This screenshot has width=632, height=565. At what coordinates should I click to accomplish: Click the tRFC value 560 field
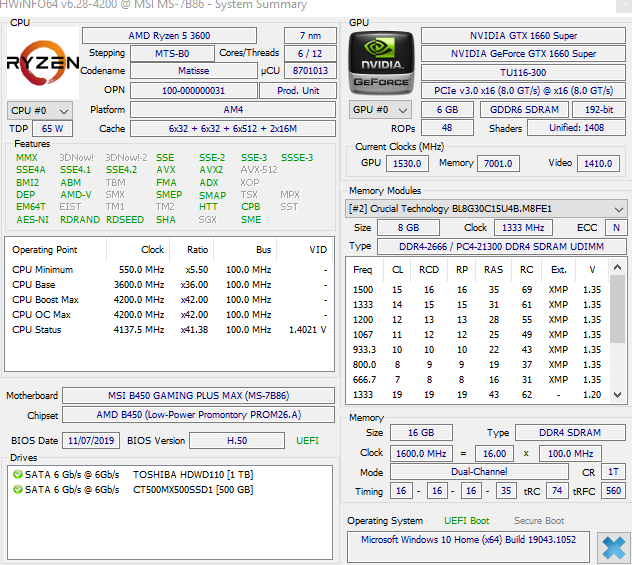613,491
